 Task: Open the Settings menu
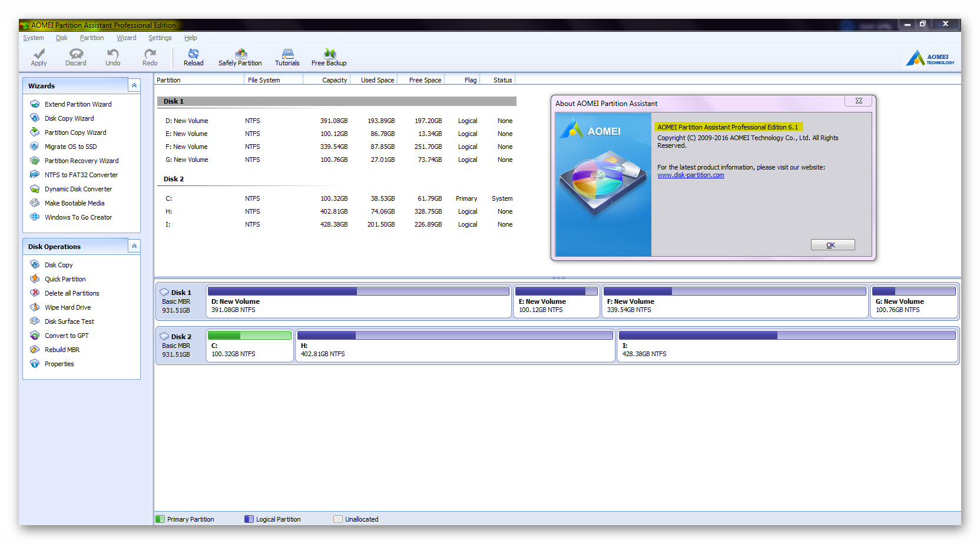pos(160,38)
